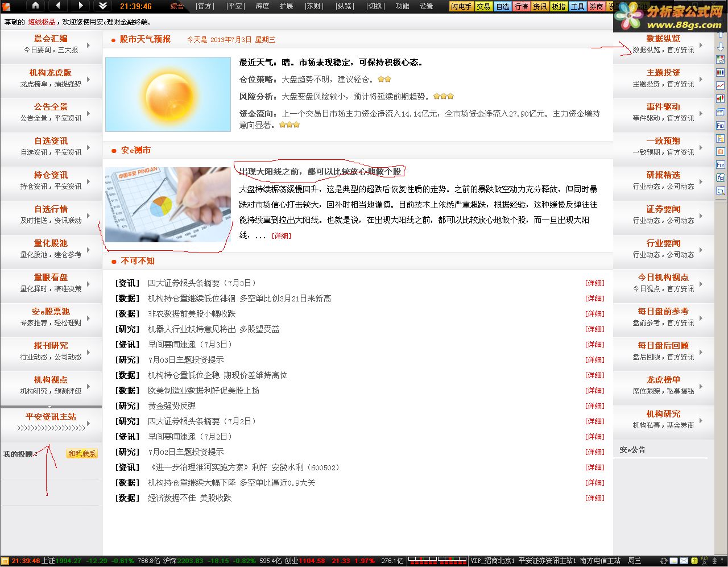Expand the double-chevron down toolbar button

click(102, 6)
